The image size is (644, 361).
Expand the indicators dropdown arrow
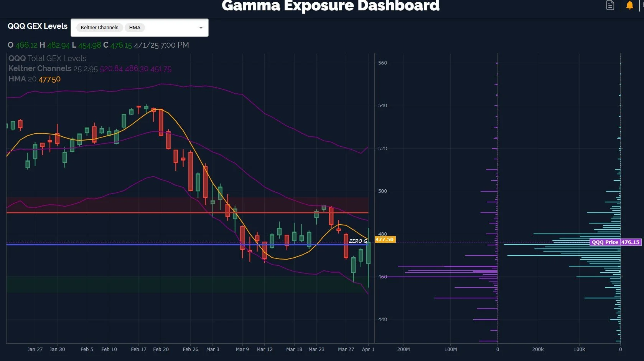coord(201,28)
